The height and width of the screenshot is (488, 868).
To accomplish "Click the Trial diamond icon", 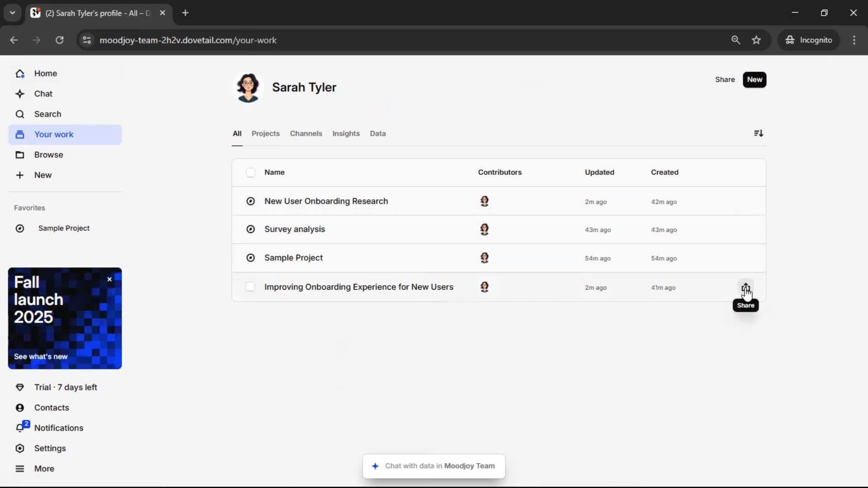I will point(20,387).
